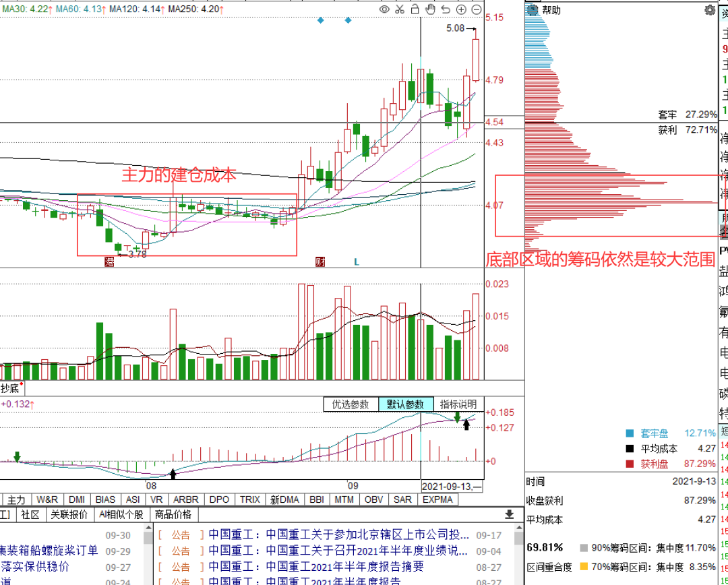Activate the hand pan tool
Viewport: 728px width, 585px height.
[x=430, y=9]
